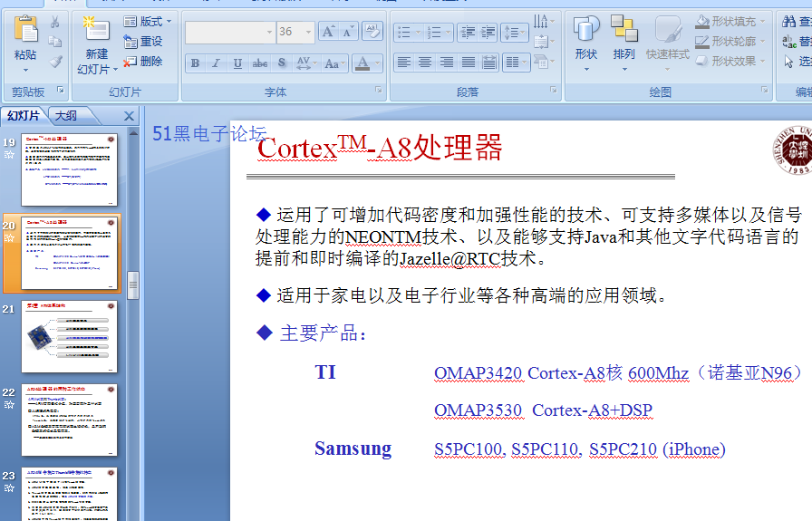
Task: Toggle Underline formatting
Action: pyautogui.click(x=237, y=63)
